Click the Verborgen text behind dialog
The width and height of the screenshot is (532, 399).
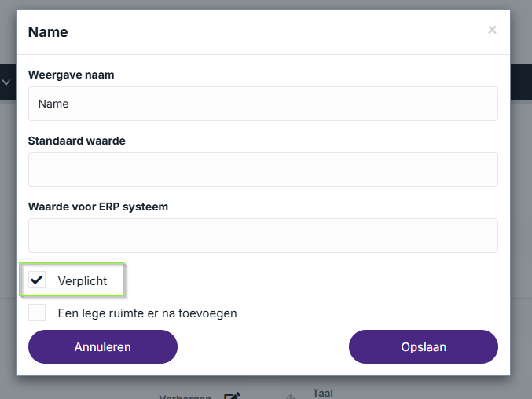185,397
